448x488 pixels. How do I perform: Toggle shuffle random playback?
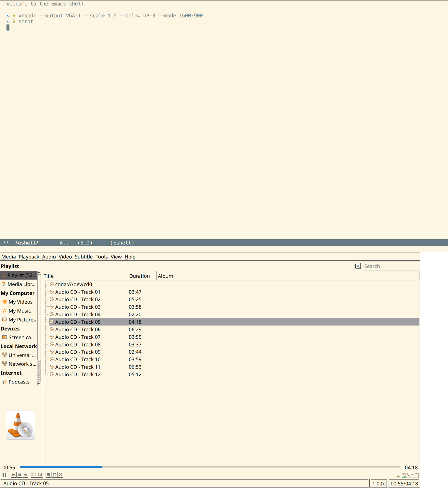click(60, 475)
